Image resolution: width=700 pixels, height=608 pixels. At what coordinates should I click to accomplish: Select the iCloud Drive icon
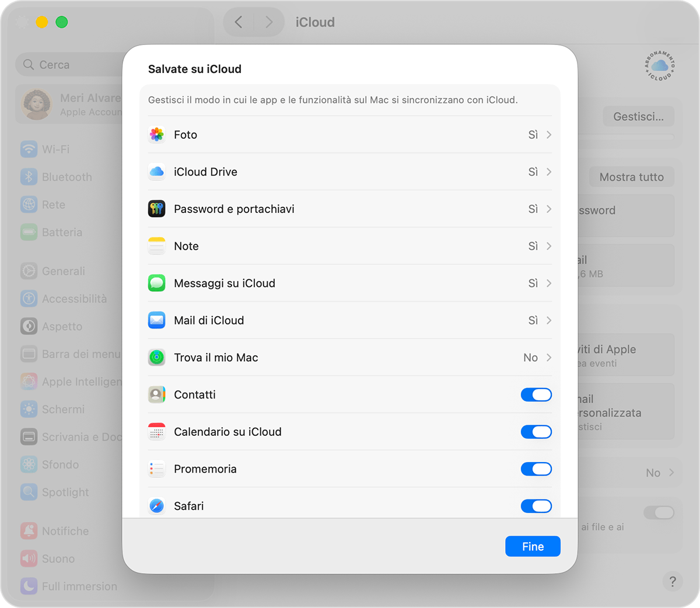pos(156,172)
